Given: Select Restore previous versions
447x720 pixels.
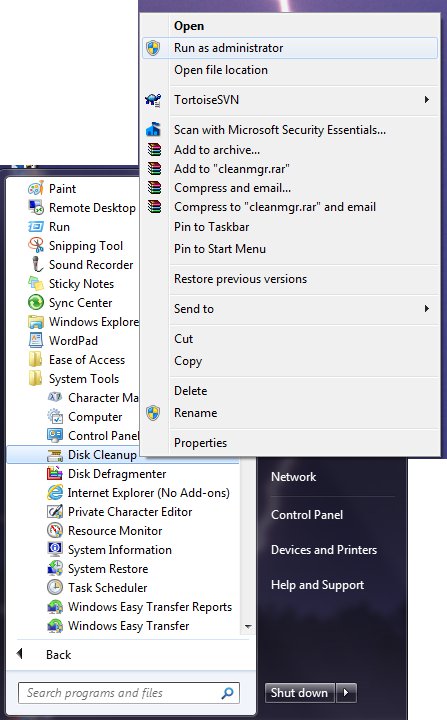Looking at the screenshot, I should point(289,279).
